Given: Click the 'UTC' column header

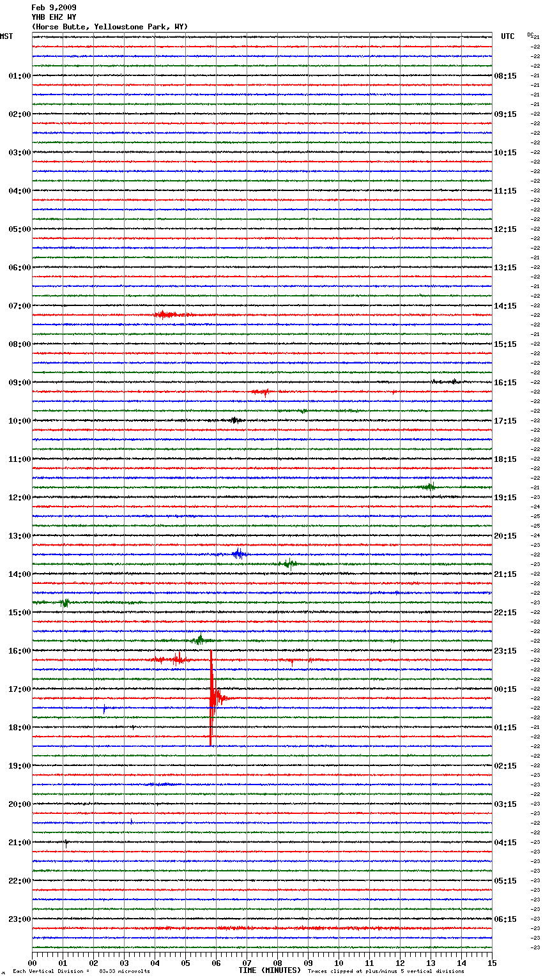Looking at the screenshot, I should (508, 36).
